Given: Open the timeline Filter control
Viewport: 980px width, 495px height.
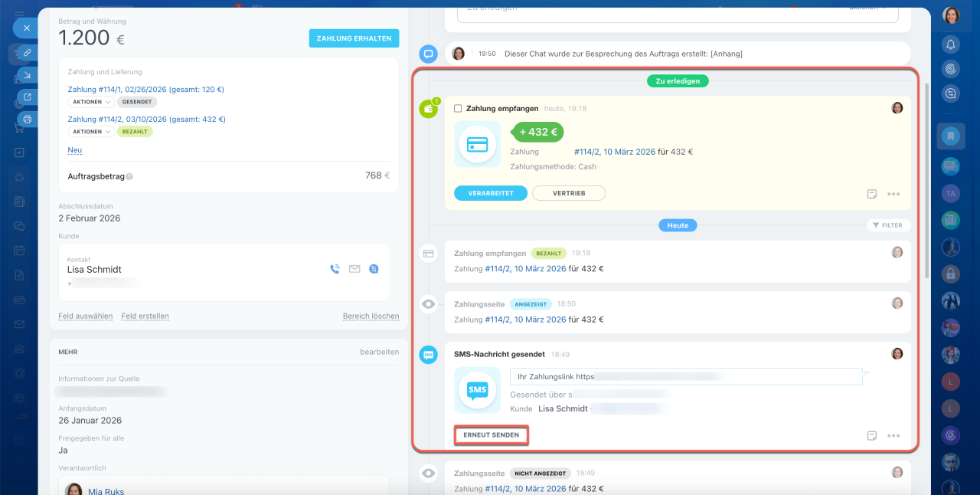Looking at the screenshot, I should [x=889, y=225].
